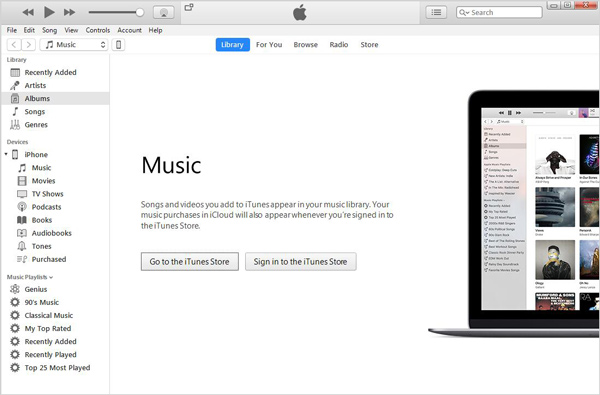The image size is (600, 395).
Task: Open Music under the iPhone device
Action: pyautogui.click(x=55, y=168)
